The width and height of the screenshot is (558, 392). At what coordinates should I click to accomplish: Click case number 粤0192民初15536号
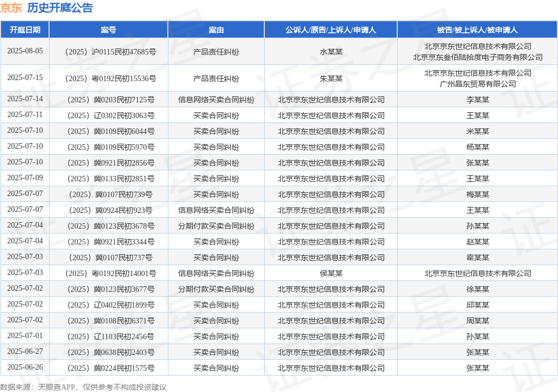111,78
